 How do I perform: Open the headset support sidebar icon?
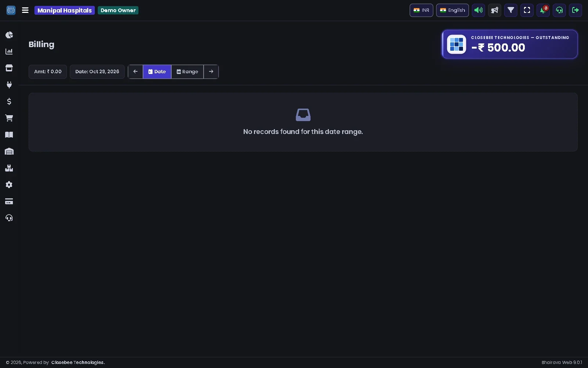[x=9, y=218]
